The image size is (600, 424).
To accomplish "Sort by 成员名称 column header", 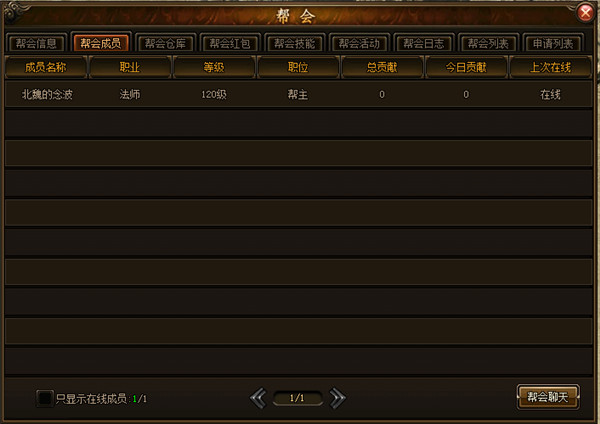I will 46,67.
